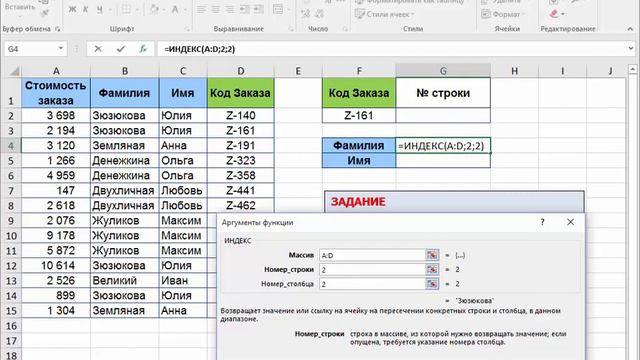Open the dropdown arrow beside the eraser icon
Image resolution: width=640 pixels, height=360 pixels.
563,14
